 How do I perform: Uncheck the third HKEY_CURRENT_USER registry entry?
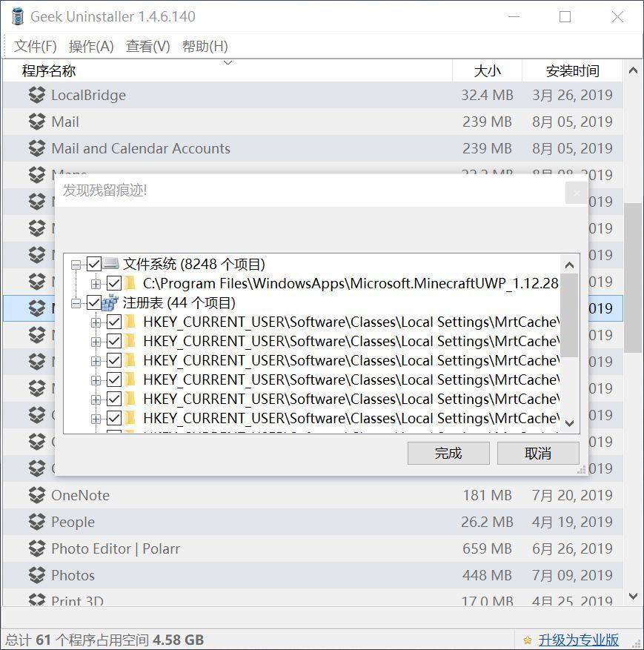tap(114, 360)
